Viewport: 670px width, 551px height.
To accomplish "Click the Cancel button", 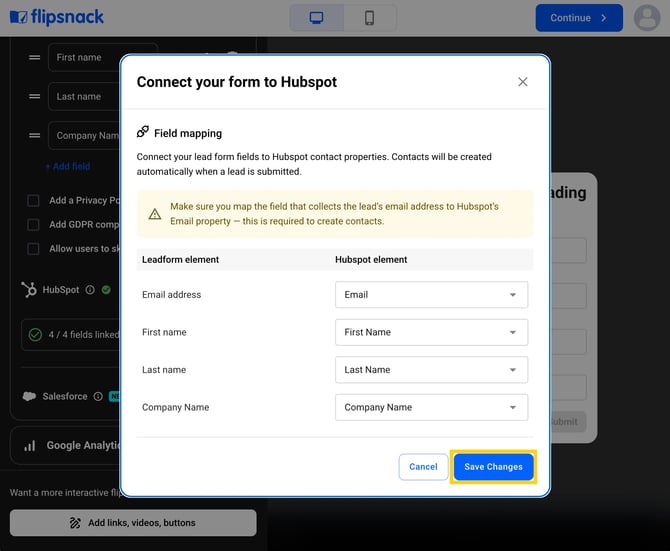I will [423, 467].
